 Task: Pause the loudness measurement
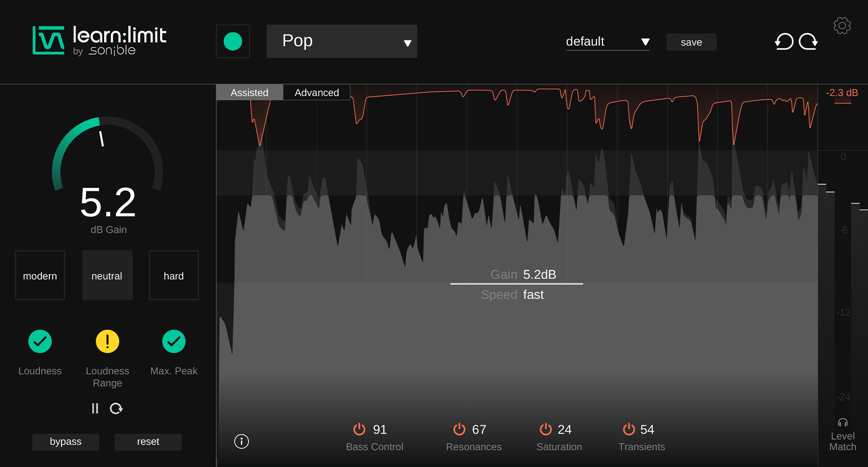pyautogui.click(x=95, y=409)
